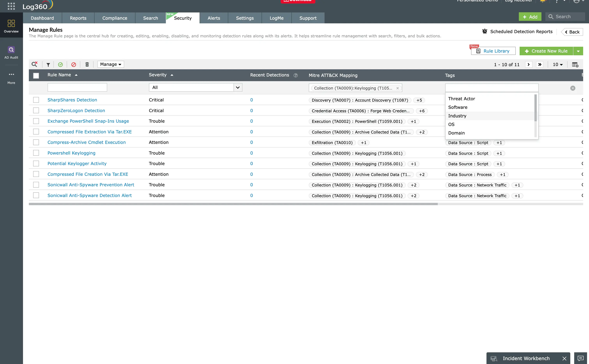Open the AD Audit sidebar icon
589x364 pixels.
tap(11, 53)
